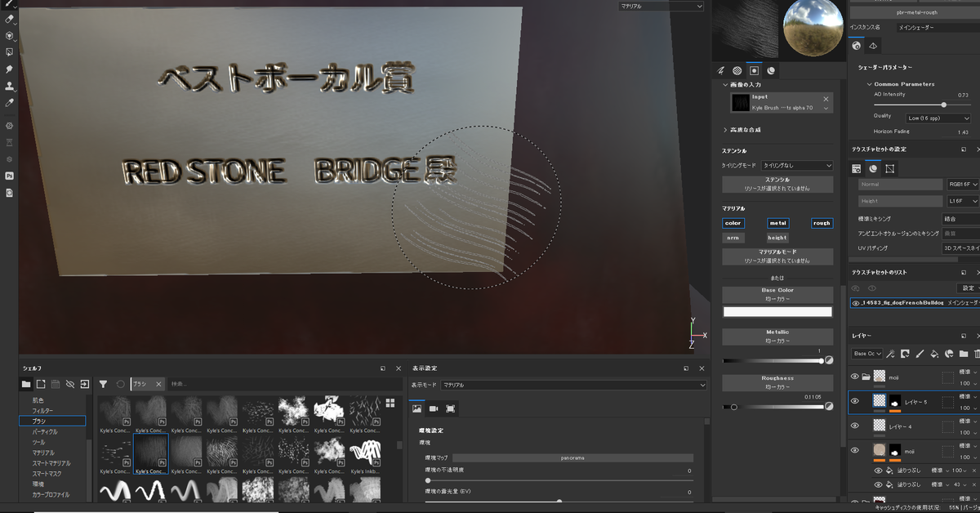This screenshot has width=980, height=513.
Task: Open the Normal RGB16F format dropdown
Action: [963, 185]
